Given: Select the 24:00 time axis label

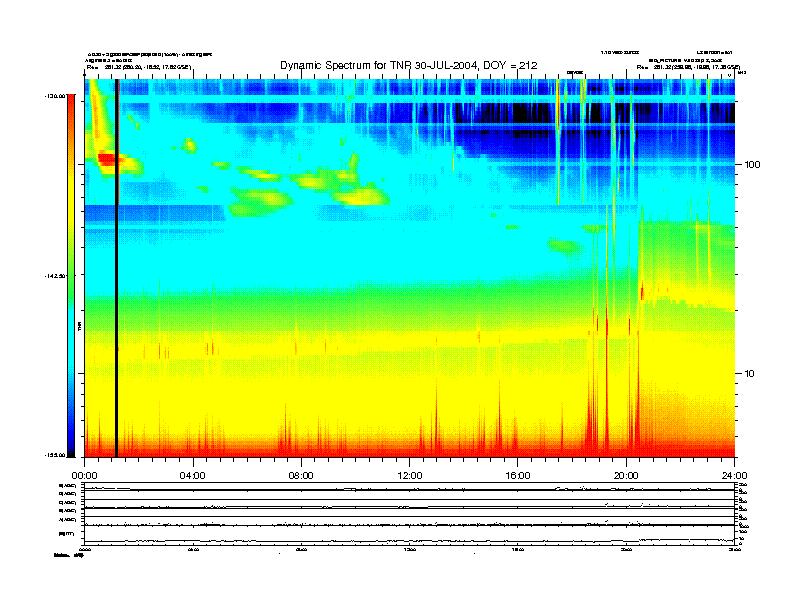Looking at the screenshot, I should [x=734, y=476].
